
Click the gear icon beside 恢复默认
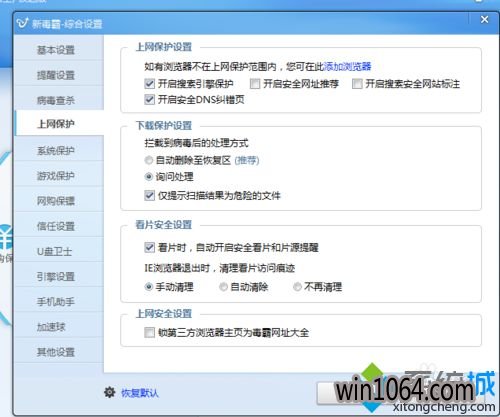point(110,393)
